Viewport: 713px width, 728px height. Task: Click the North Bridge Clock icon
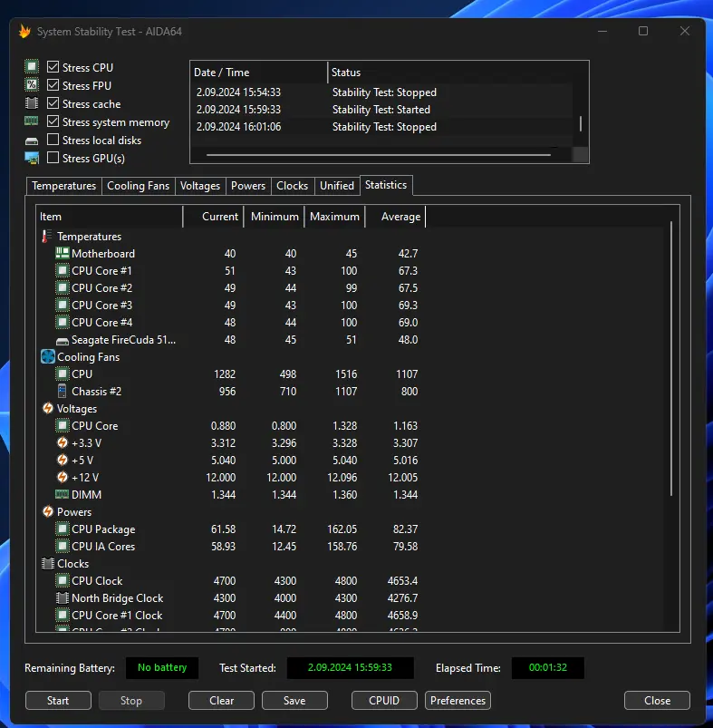click(63, 598)
